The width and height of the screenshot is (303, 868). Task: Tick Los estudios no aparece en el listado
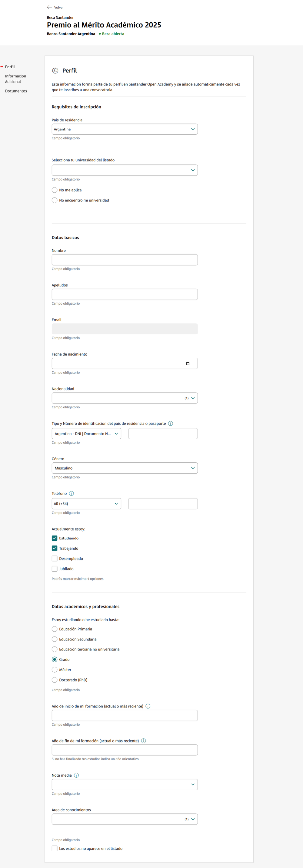(55, 849)
